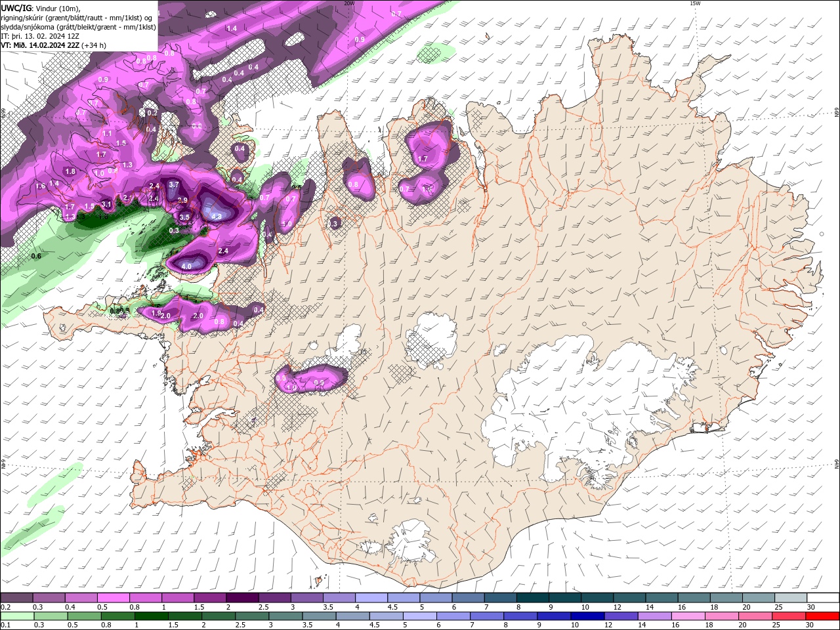
Task: Click the '3.7' precipitation value on the map
Action: coord(174,185)
